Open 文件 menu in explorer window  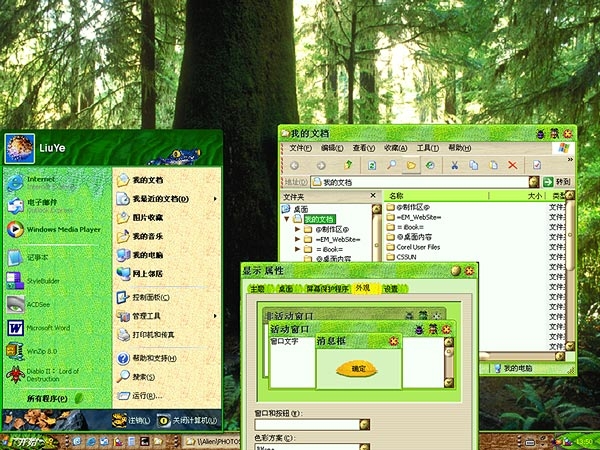tap(300, 148)
